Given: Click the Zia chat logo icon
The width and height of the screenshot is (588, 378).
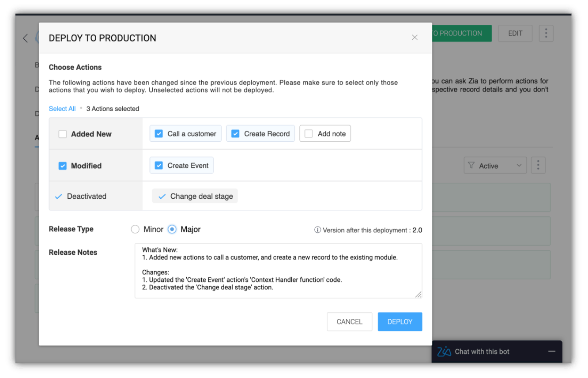Looking at the screenshot, I should [x=444, y=352].
